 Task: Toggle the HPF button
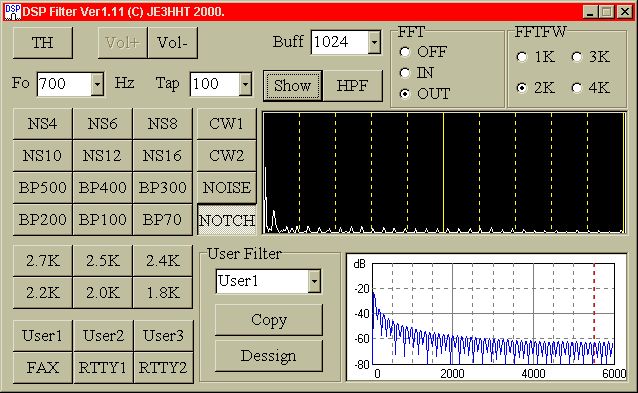coord(352,85)
